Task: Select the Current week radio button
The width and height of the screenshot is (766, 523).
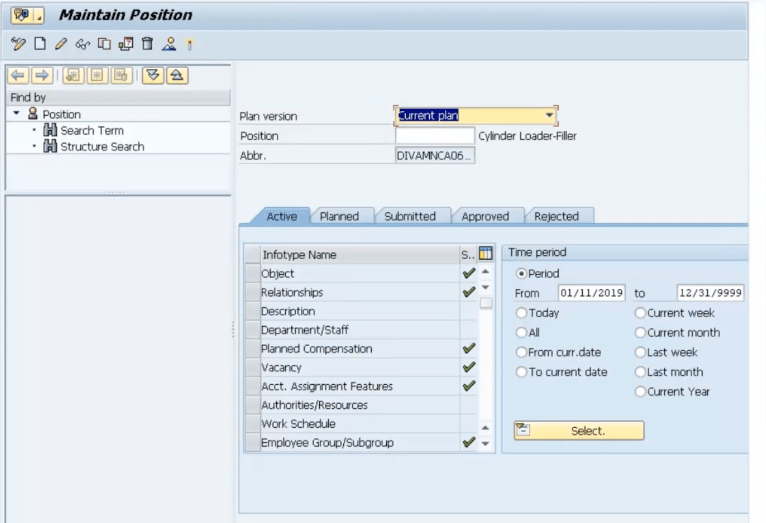Action: pos(640,313)
